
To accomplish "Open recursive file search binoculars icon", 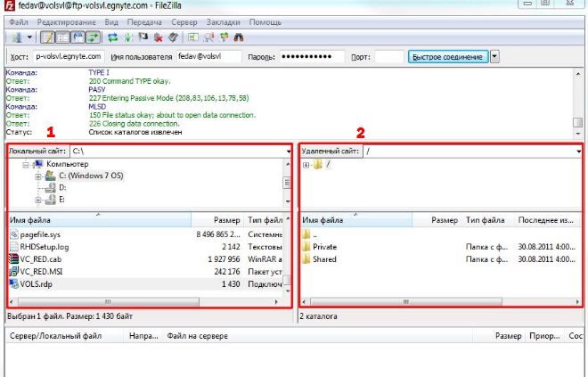I will [239, 37].
